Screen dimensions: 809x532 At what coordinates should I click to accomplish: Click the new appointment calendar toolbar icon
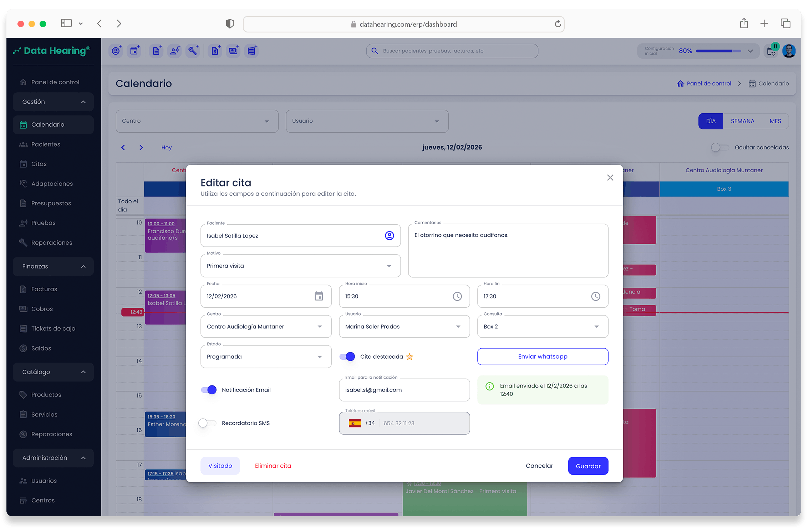click(134, 51)
